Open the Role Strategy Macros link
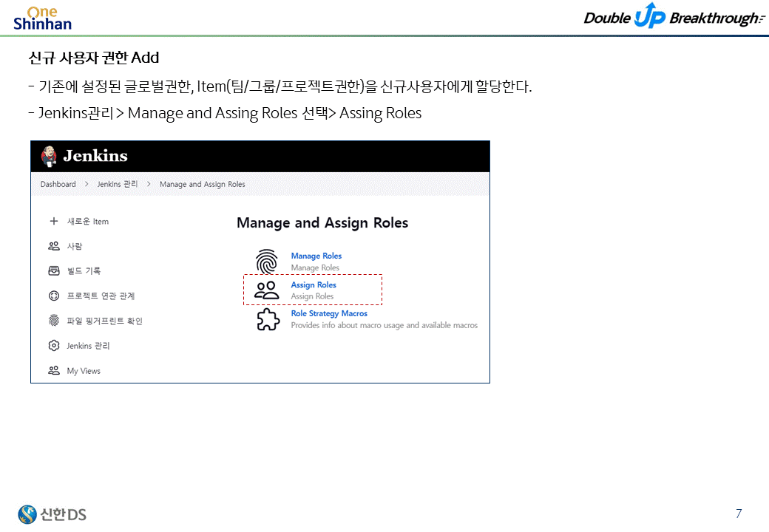The width and height of the screenshot is (769, 532). 329,313
